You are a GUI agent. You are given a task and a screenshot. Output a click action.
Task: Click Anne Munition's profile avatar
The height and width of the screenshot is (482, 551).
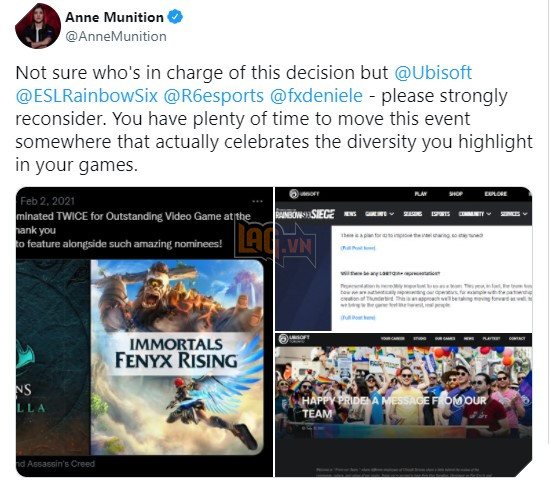pyautogui.click(x=38, y=26)
